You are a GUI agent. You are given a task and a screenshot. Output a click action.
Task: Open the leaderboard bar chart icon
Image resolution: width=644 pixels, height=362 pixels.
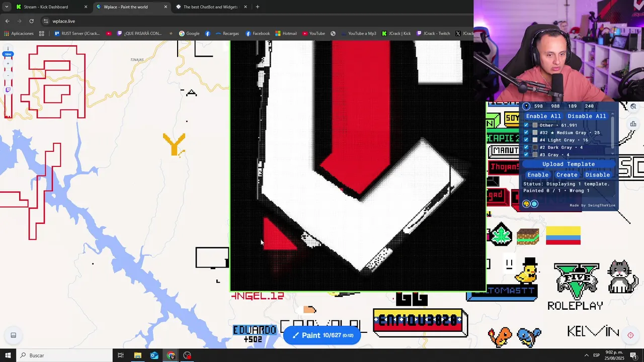click(x=633, y=124)
